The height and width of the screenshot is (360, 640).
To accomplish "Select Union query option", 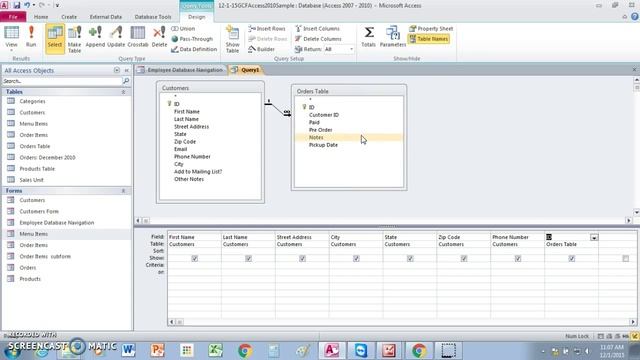I will point(183,29).
